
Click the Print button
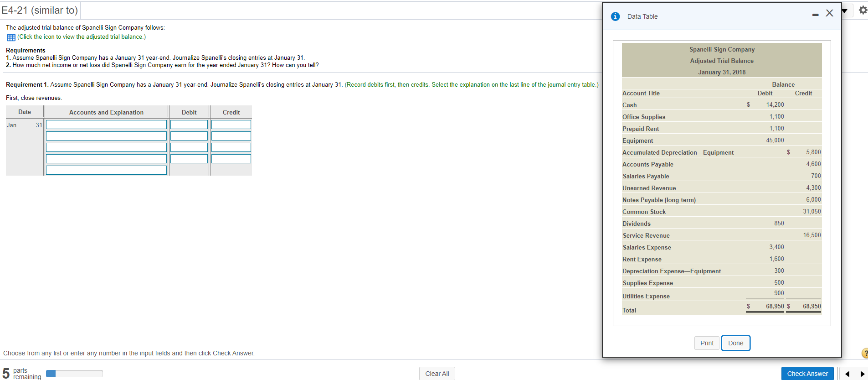tap(707, 343)
